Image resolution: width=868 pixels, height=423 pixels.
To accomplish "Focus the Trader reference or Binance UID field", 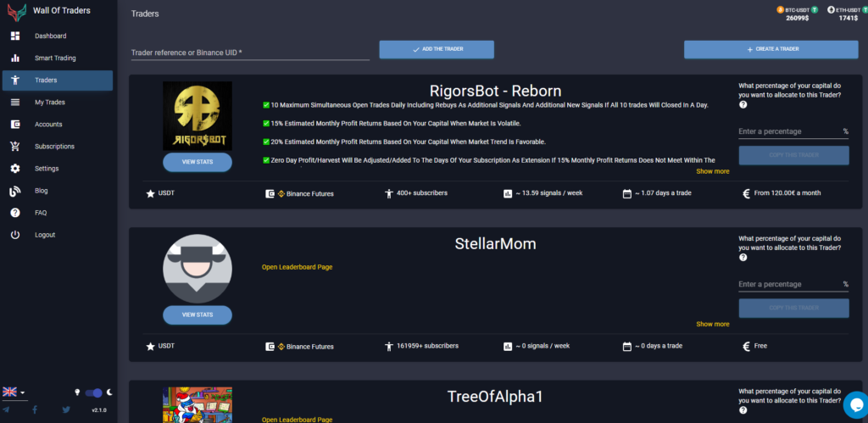I will [x=249, y=53].
